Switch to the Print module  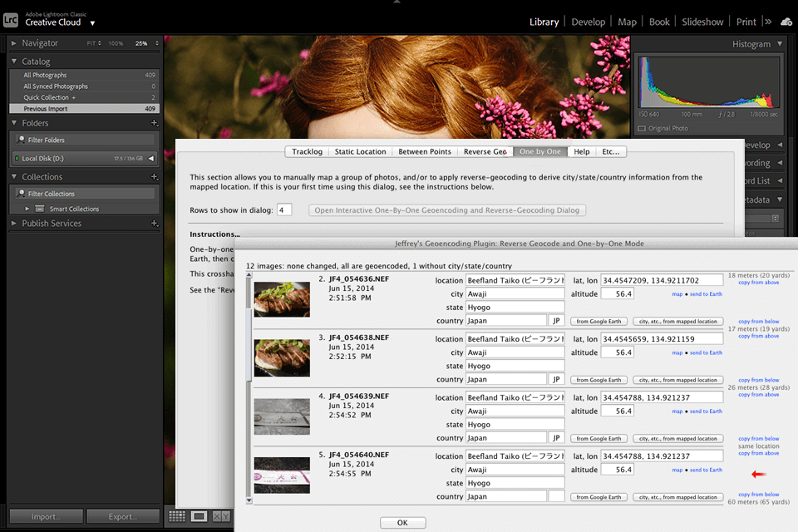tap(746, 22)
